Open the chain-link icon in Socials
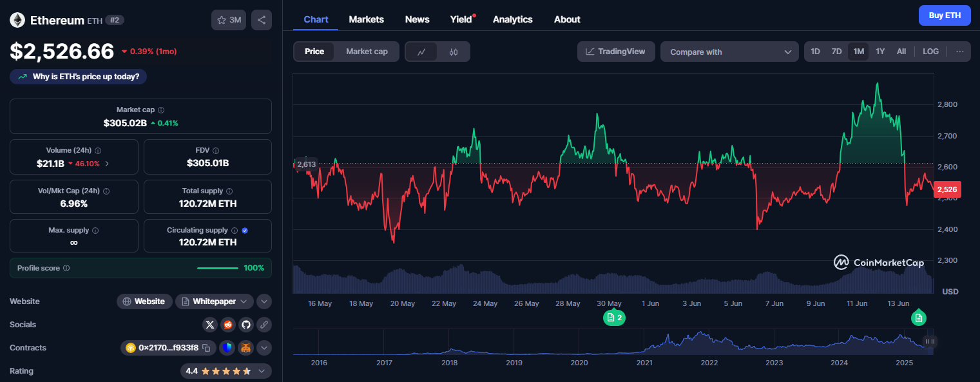Screen dimensions: 980x382 click(x=264, y=325)
